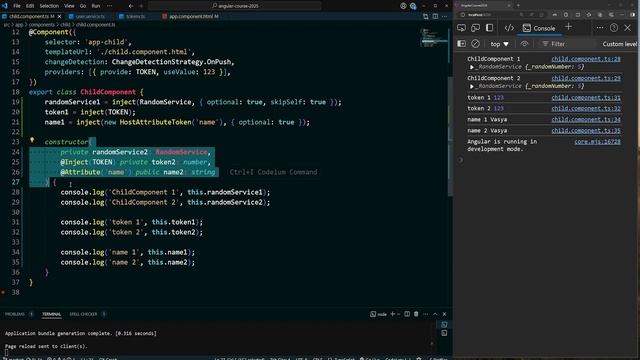Open child.component.ts:31 source link
Viewport: 640px width, 360px height.
click(x=586, y=98)
